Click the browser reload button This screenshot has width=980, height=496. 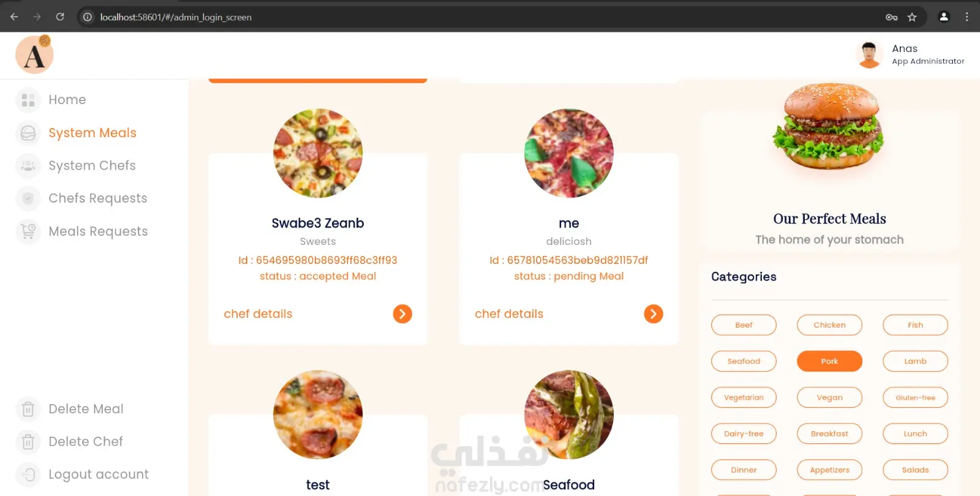[x=60, y=17]
